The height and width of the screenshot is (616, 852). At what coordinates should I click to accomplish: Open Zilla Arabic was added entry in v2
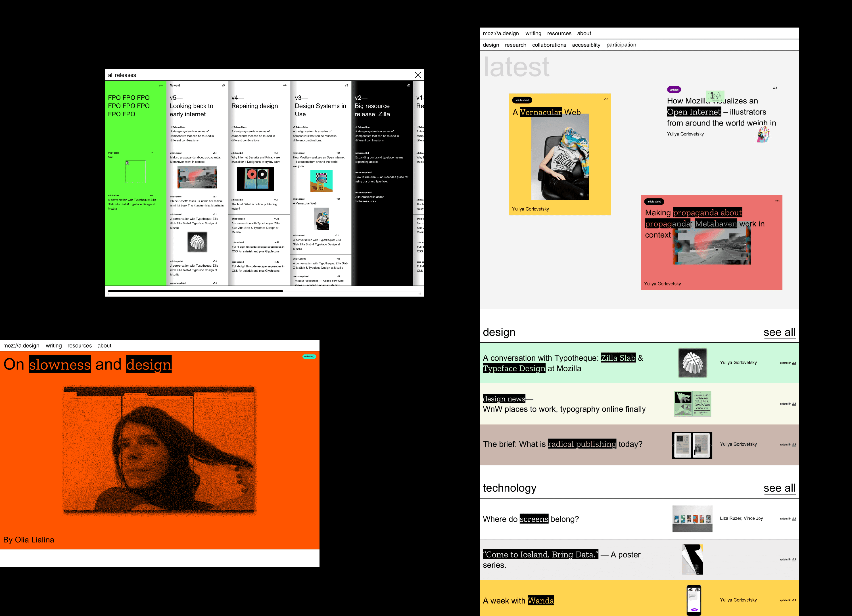tap(370, 199)
